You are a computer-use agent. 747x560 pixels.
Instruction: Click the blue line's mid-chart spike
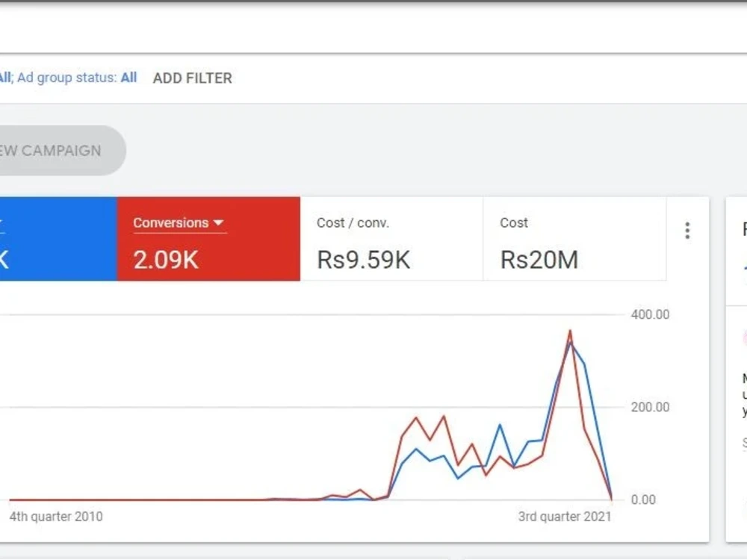click(500, 424)
